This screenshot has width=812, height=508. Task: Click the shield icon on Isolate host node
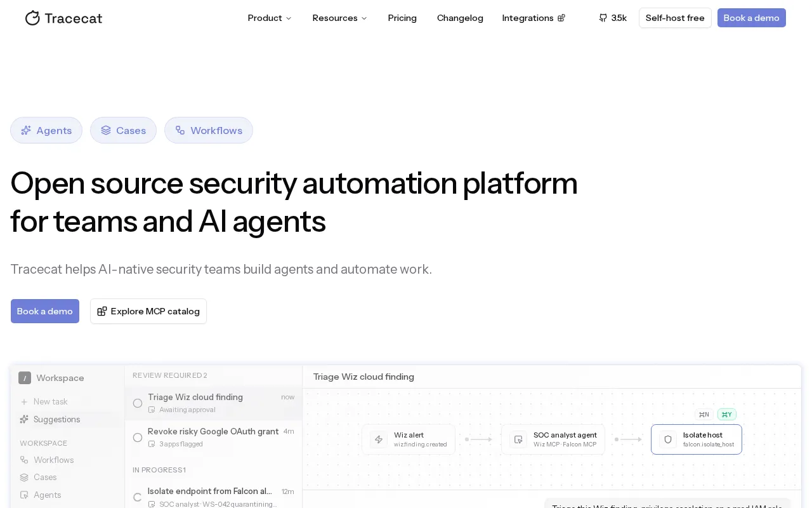[668, 439]
